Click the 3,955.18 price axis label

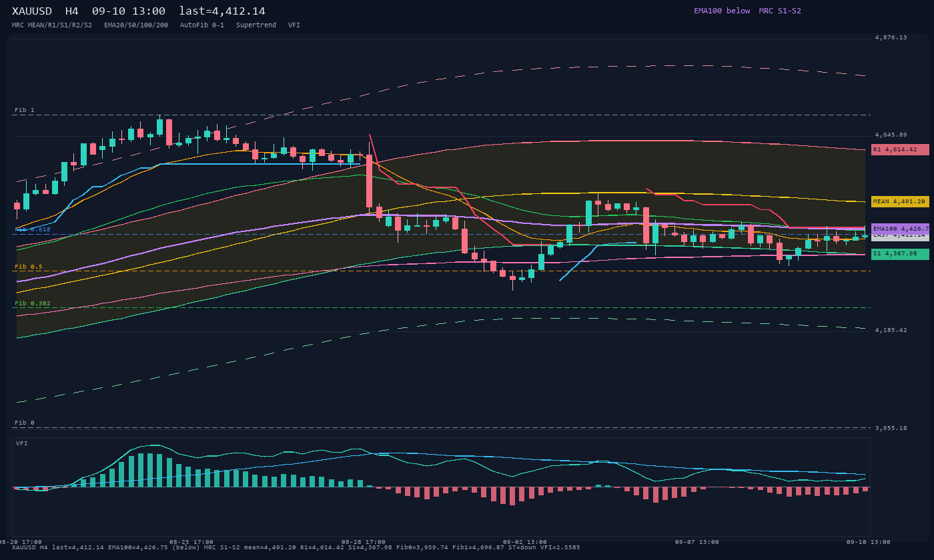(x=891, y=428)
